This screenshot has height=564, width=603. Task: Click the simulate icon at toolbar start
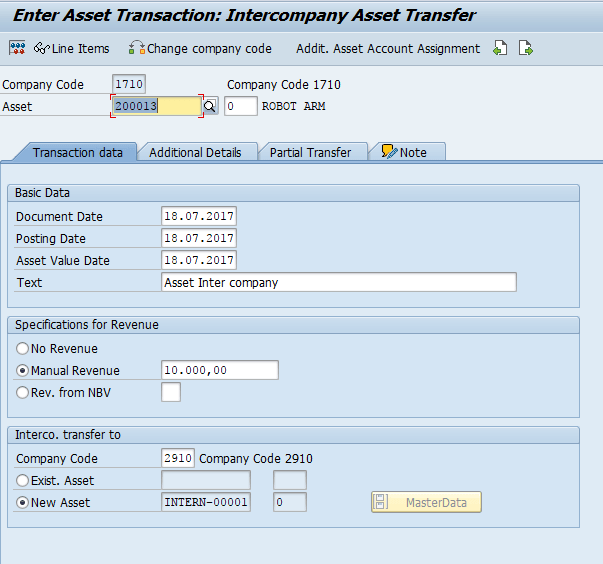coord(17,48)
